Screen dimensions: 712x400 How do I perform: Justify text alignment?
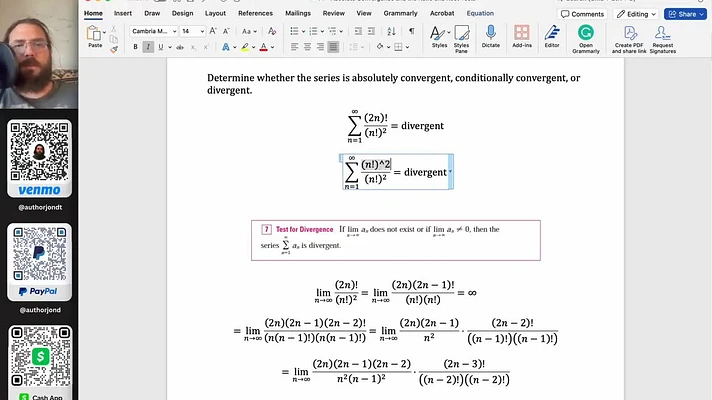coord(333,47)
